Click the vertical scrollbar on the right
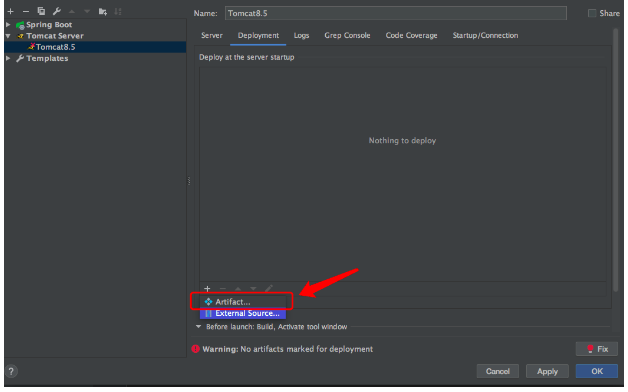The image size is (628, 392). click(x=616, y=160)
